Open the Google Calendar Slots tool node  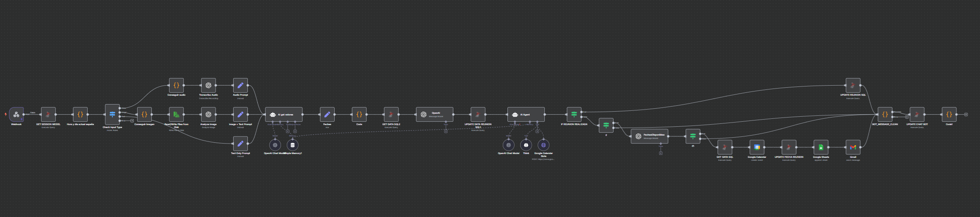pyautogui.click(x=543, y=145)
